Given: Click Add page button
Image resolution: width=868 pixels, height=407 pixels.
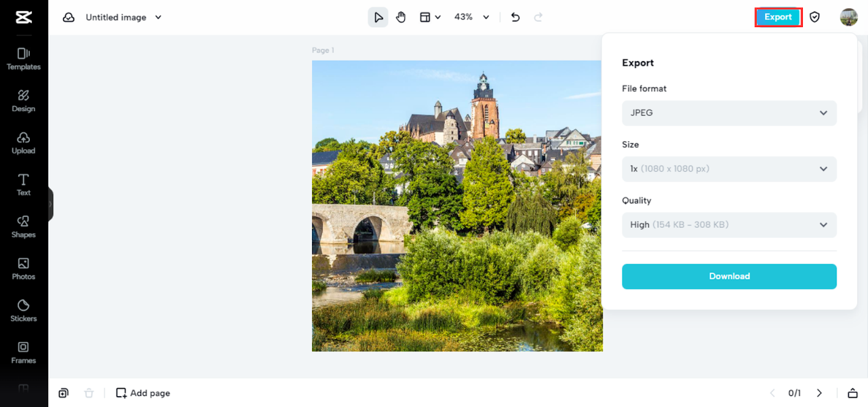Looking at the screenshot, I should coord(143,393).
